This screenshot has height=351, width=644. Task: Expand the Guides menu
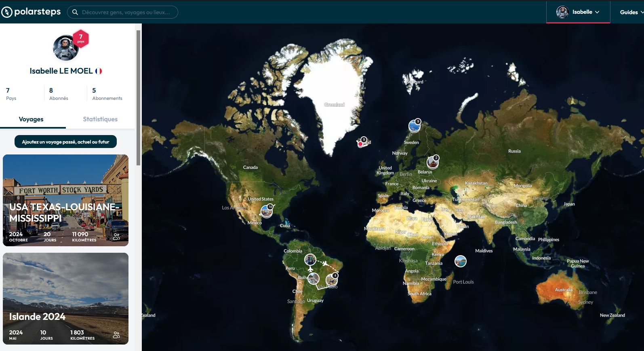coord(631,12)
